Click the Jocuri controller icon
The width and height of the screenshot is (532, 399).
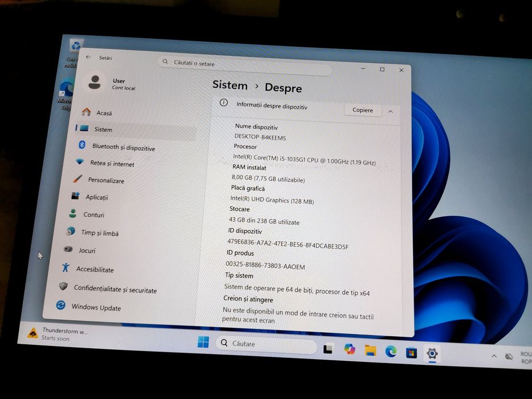68,250
